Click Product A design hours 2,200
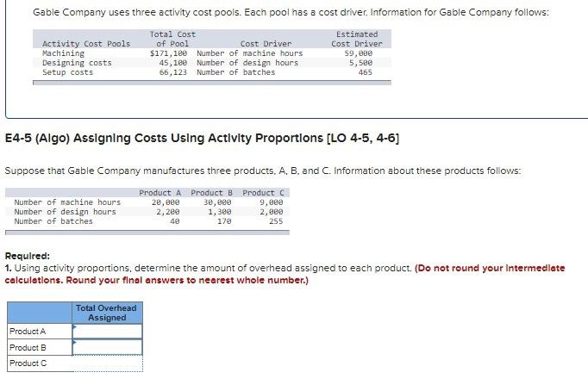Image resolution: width=588 pixels, height=385 pixels. coord(168,212)
